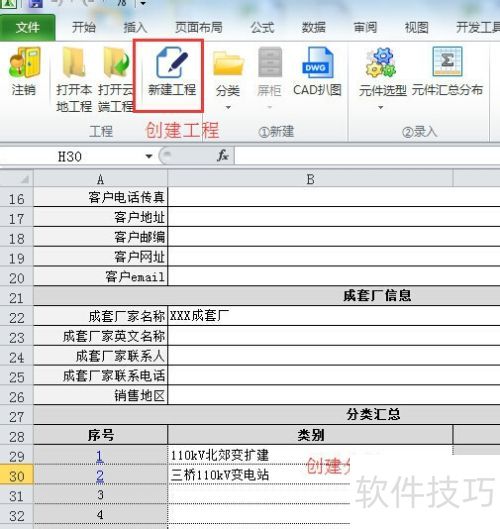This screenshot has width=500, height=529.
Task: Select cell with number 4 in row 32
Action: pyautogui.click(x=101, y=514)
